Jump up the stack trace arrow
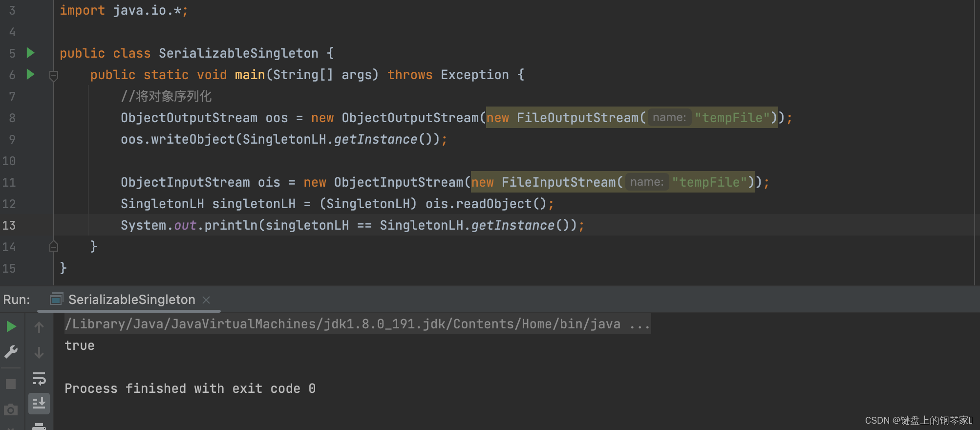Screen dimensions: 980x430 pos(39,327)
